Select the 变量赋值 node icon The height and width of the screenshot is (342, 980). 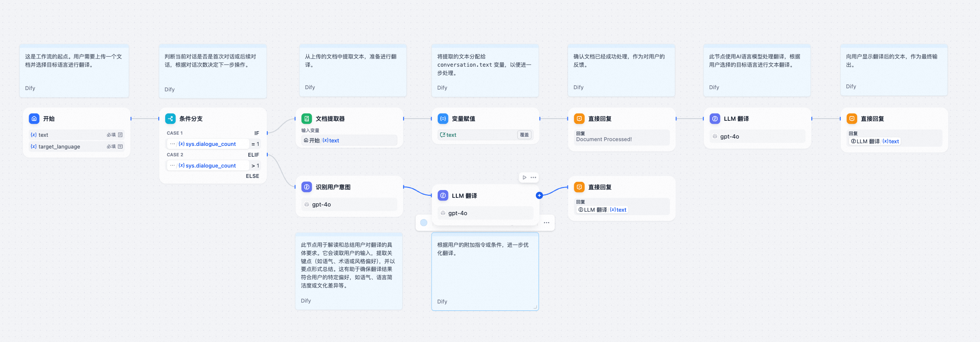(443, 119)
